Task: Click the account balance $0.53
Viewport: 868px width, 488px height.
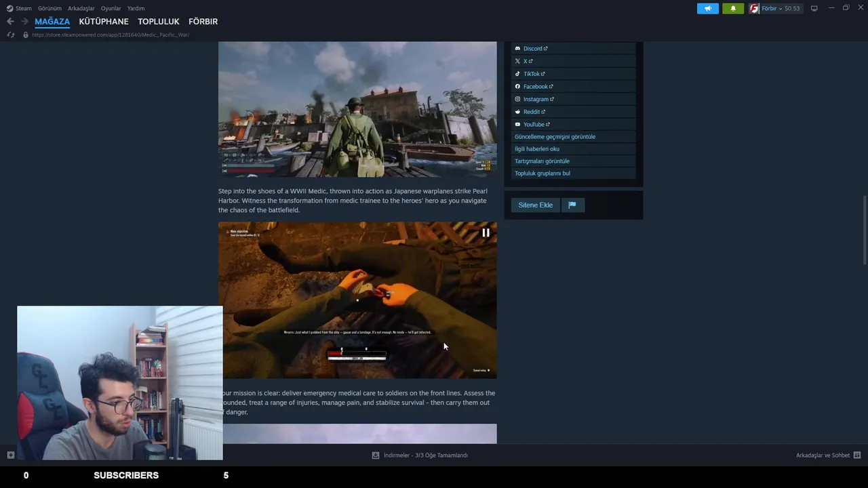Action: (x=792, y=8)
